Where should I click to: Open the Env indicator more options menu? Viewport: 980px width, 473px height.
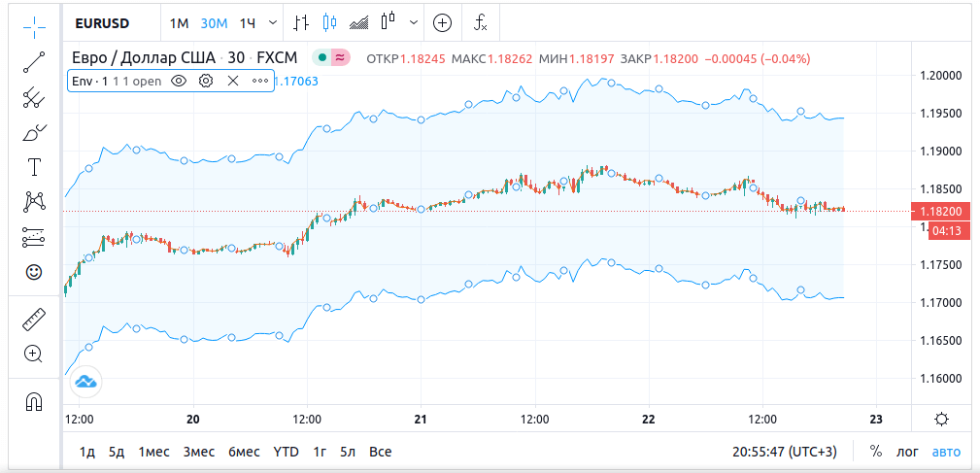pos(259,82)
